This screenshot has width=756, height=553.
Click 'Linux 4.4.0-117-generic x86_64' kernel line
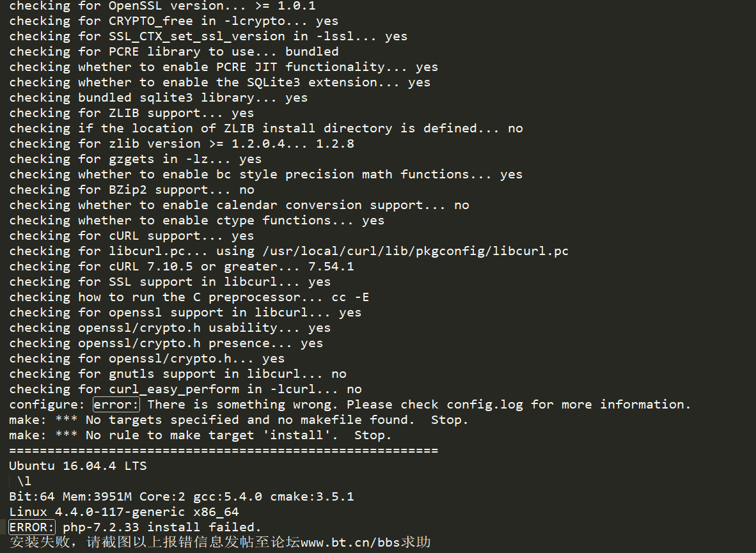click(124, 511)
